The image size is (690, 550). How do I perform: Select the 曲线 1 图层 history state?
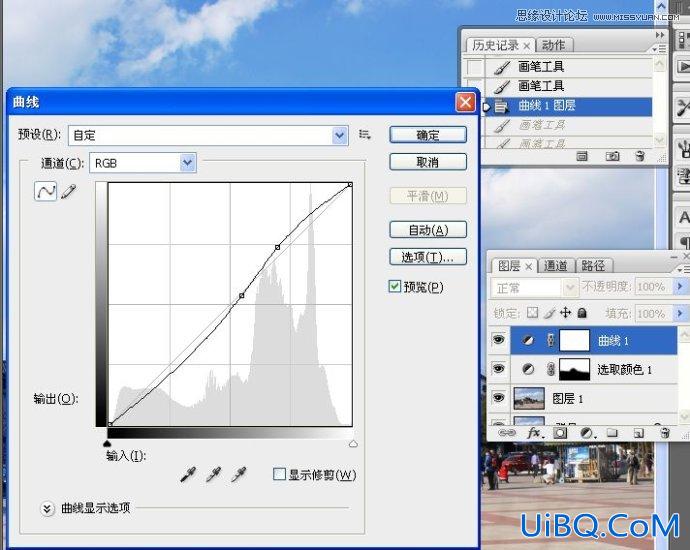click(x=568, y=106)
